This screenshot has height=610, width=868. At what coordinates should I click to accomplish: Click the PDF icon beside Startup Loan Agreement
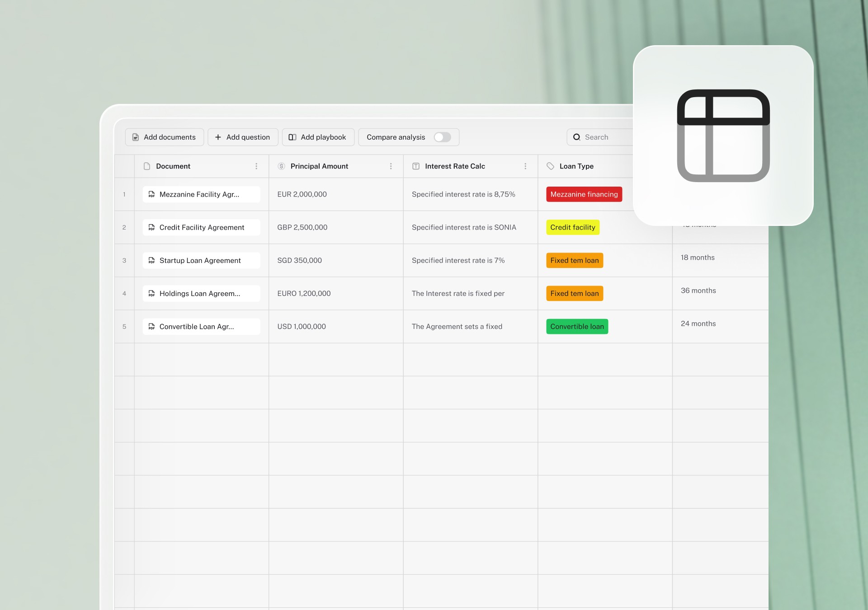pyautogui.click(x=151, y=260)
